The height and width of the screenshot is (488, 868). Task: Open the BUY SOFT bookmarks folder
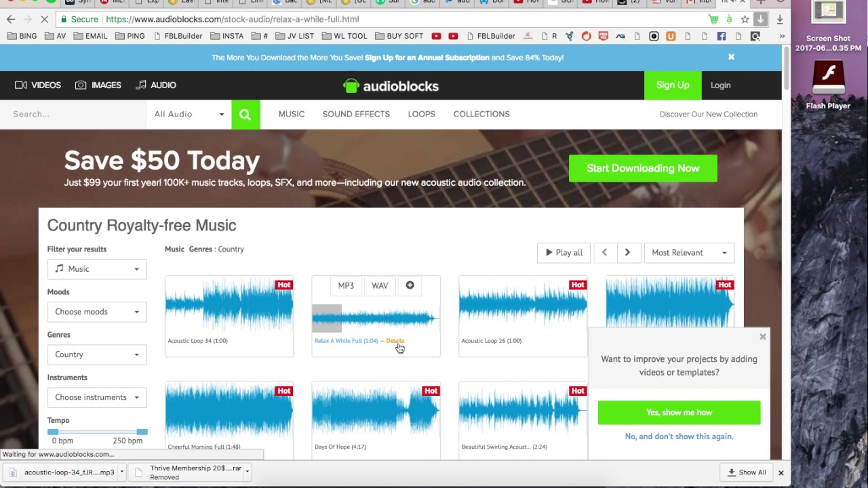coord(399,36)
